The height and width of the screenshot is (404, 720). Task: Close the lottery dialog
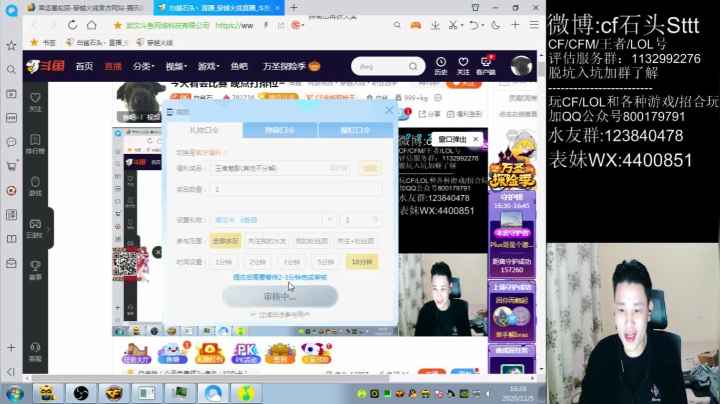(389, 110)
